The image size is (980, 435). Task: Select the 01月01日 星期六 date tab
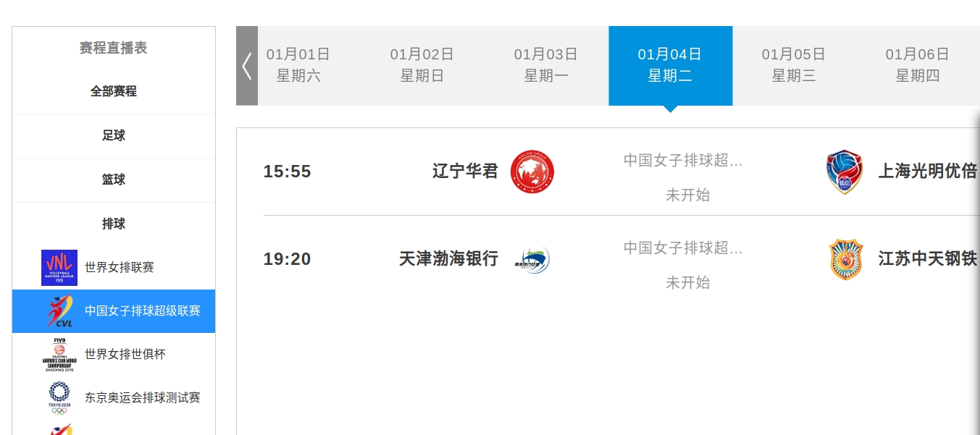tap(298, 66)
